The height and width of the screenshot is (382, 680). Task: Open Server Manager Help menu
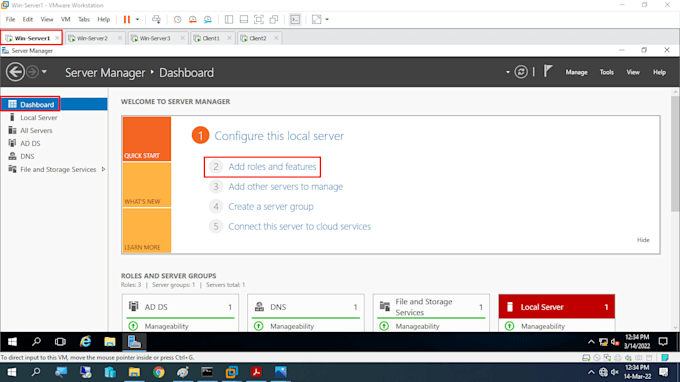tap(659, 72)
